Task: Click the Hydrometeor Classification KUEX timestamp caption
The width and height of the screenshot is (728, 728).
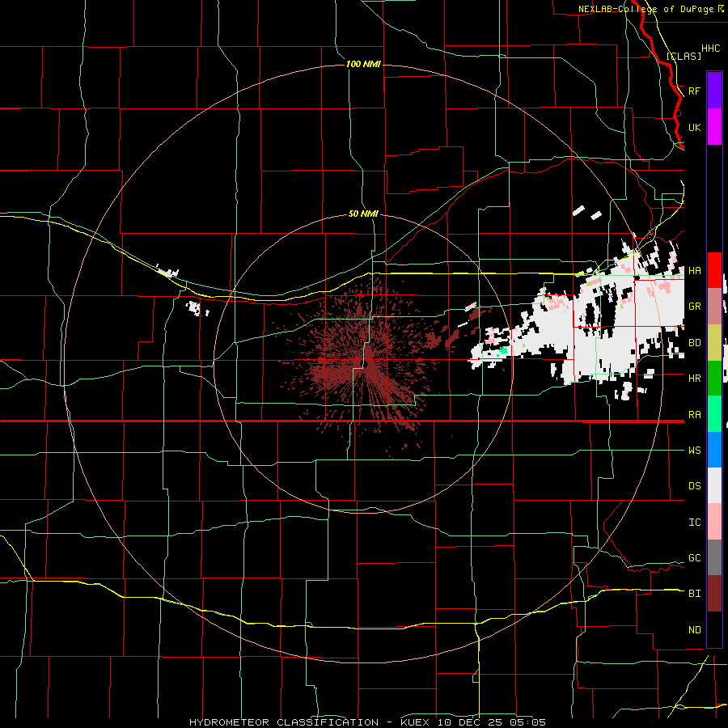Action: pos(367,722)
